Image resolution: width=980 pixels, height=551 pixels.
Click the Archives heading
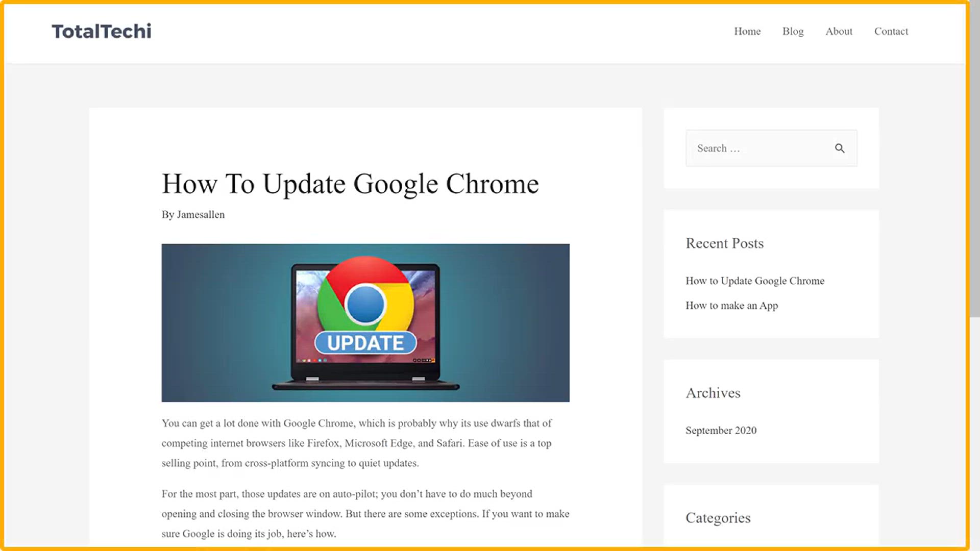(713, 393)
